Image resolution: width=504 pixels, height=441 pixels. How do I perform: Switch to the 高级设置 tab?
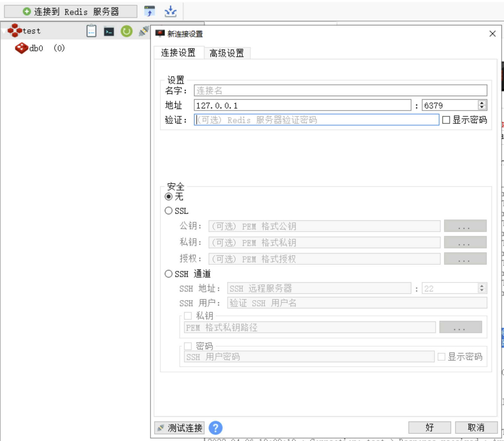(x=227, y=53)
